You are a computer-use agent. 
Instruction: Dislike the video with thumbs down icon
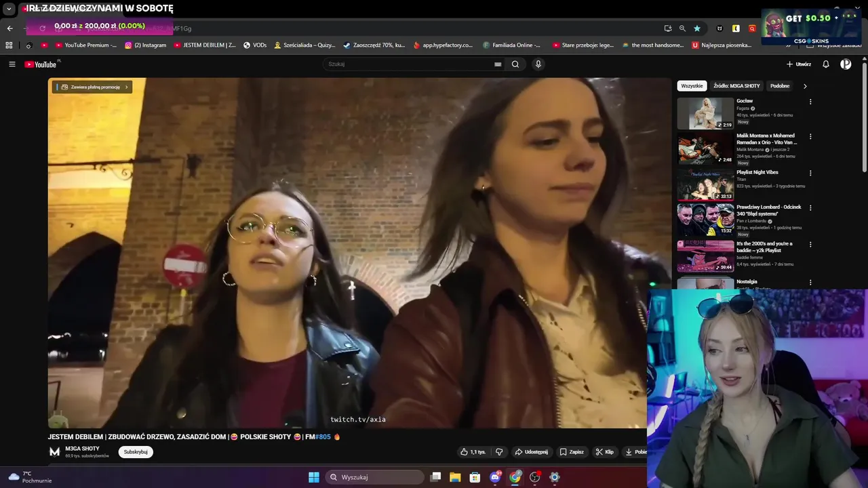499,452
